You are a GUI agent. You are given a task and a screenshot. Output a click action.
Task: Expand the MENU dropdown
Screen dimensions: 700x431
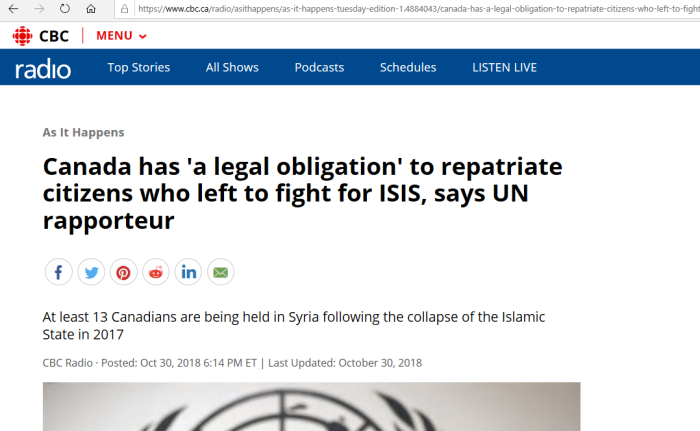click(121, 36)
